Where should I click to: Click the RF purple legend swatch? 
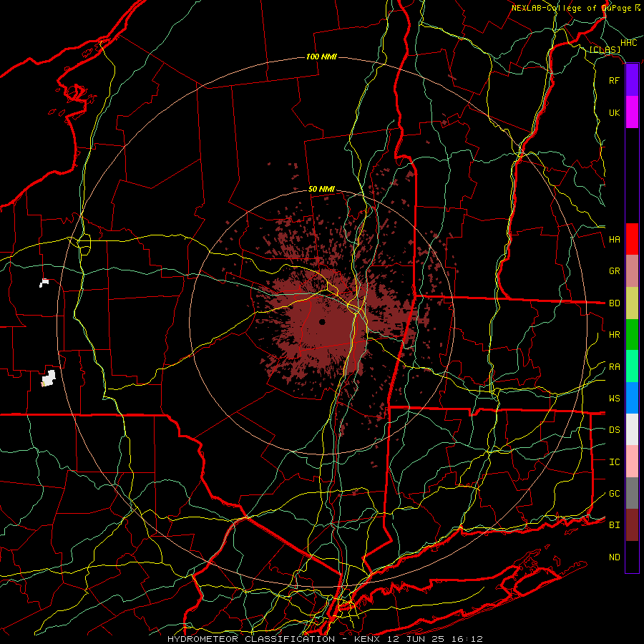(x=632, y=80)
